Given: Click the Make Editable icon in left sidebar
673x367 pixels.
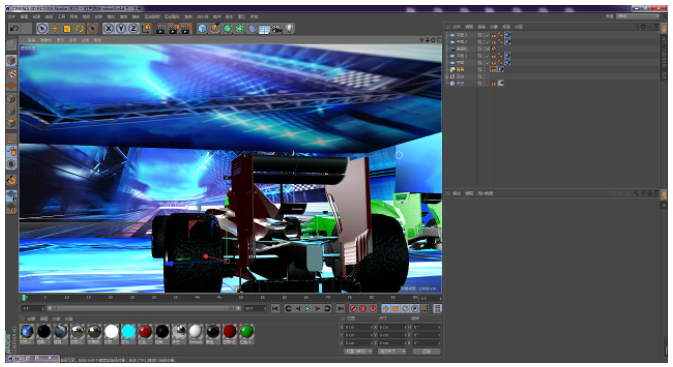Looking at the screenshot, I should click(x=12, y=45).
